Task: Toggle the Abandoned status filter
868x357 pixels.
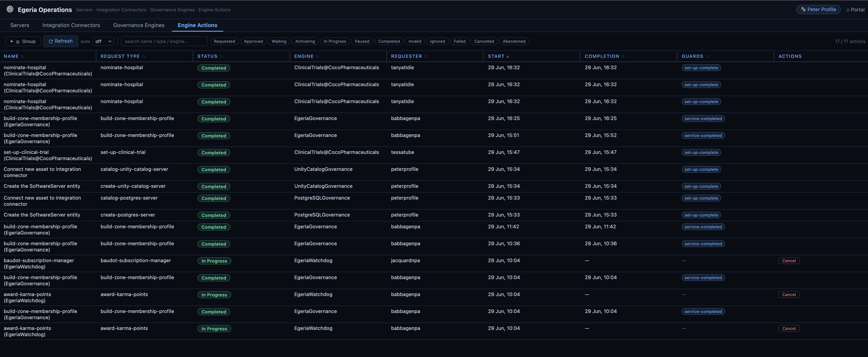Action: [514, 42]
